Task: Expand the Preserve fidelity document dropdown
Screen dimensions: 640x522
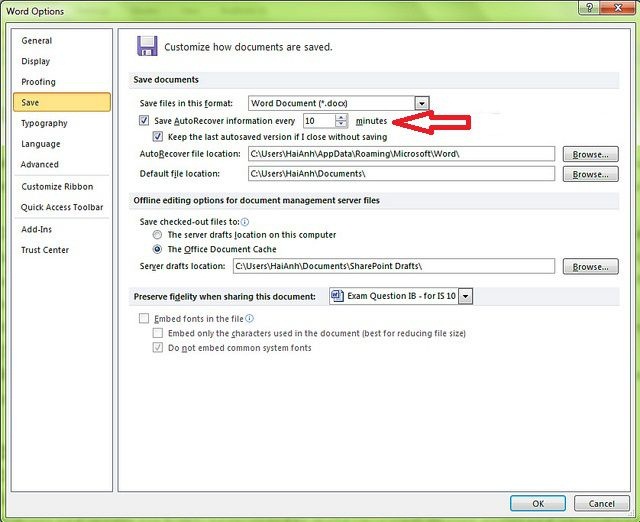Action: (465, 297)
